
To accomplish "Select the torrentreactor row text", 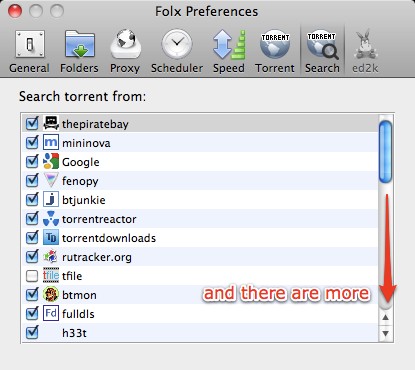I will [x=99, y=219].
